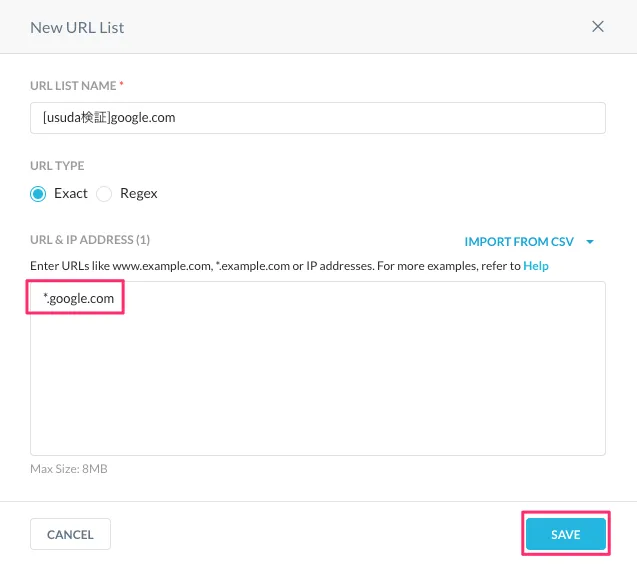Select the Exact radio button
Screen dimensions: 637x564
point(39,194)
